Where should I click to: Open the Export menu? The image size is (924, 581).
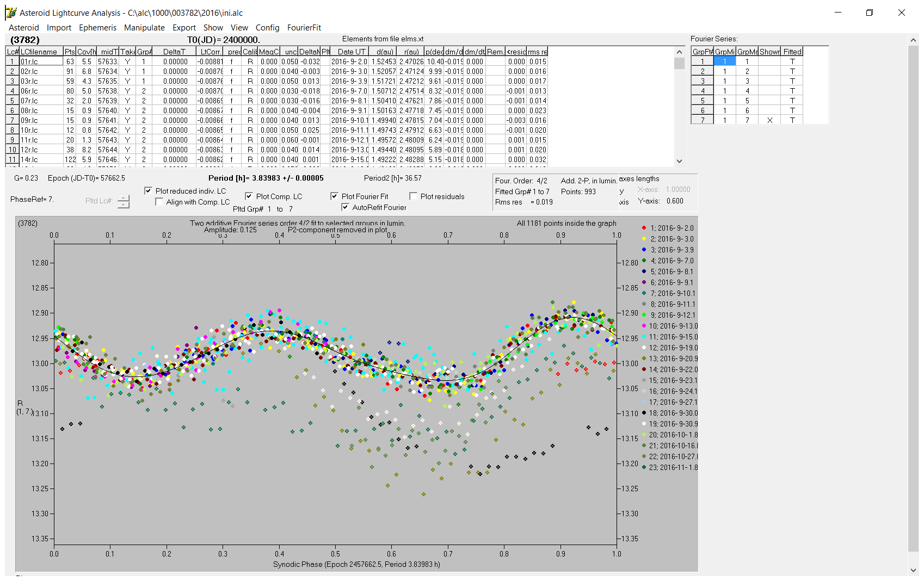click(x=184, y=28)
